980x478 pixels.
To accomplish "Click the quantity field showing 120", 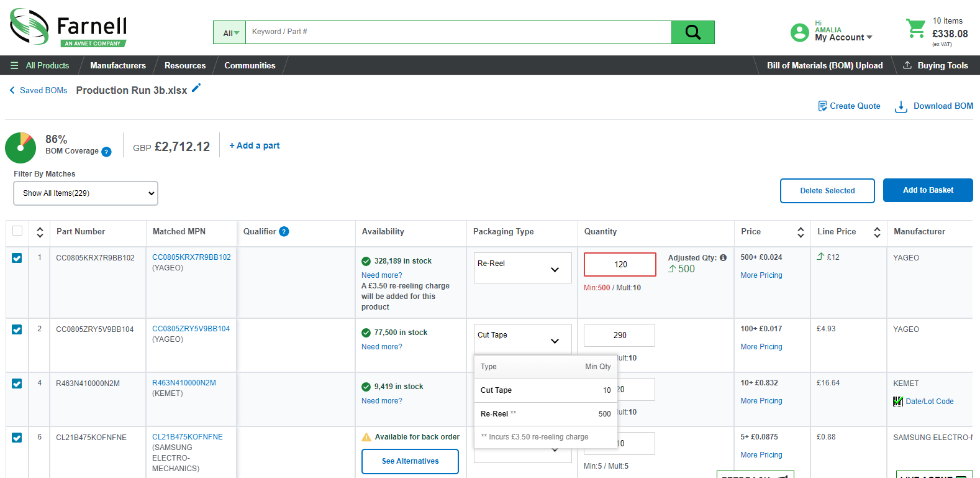I will 620,264.
